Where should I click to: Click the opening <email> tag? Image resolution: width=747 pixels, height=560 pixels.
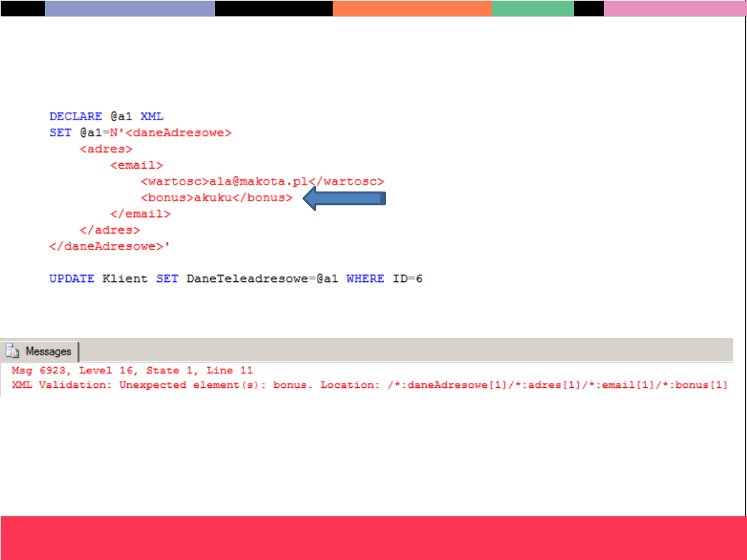pos(136,165)
